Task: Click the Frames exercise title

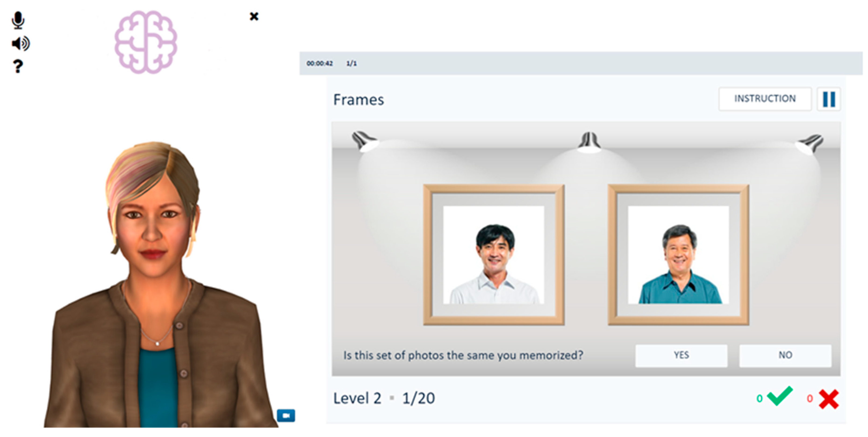Action: (359, 100)
